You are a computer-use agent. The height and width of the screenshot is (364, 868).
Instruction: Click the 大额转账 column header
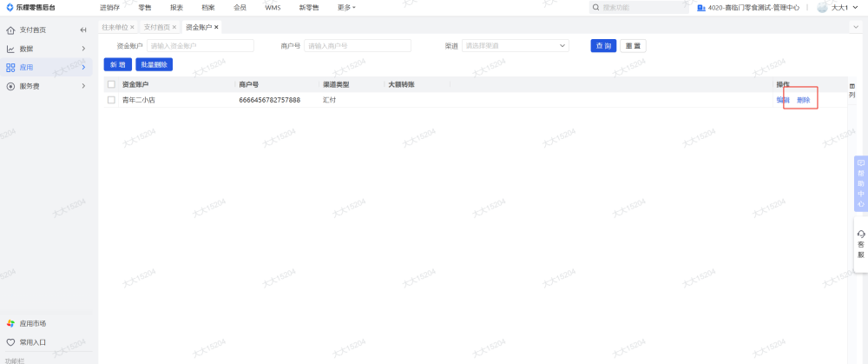point(402,85)
